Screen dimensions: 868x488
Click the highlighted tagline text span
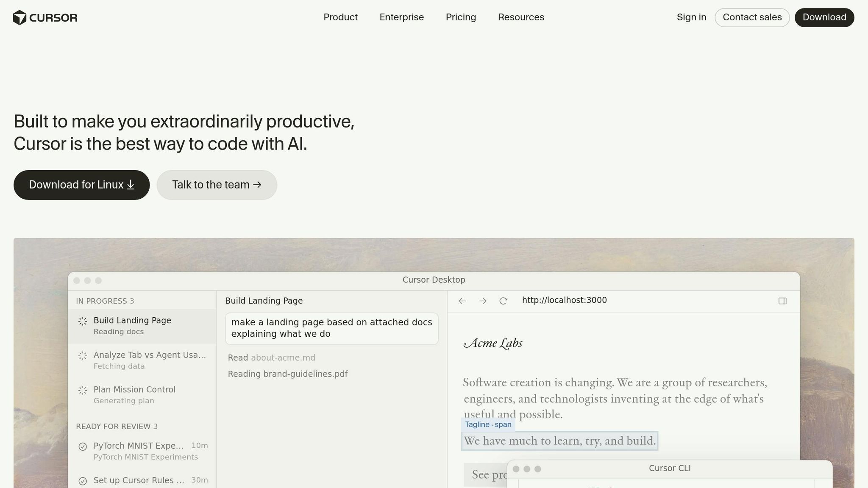click(559, 441)
